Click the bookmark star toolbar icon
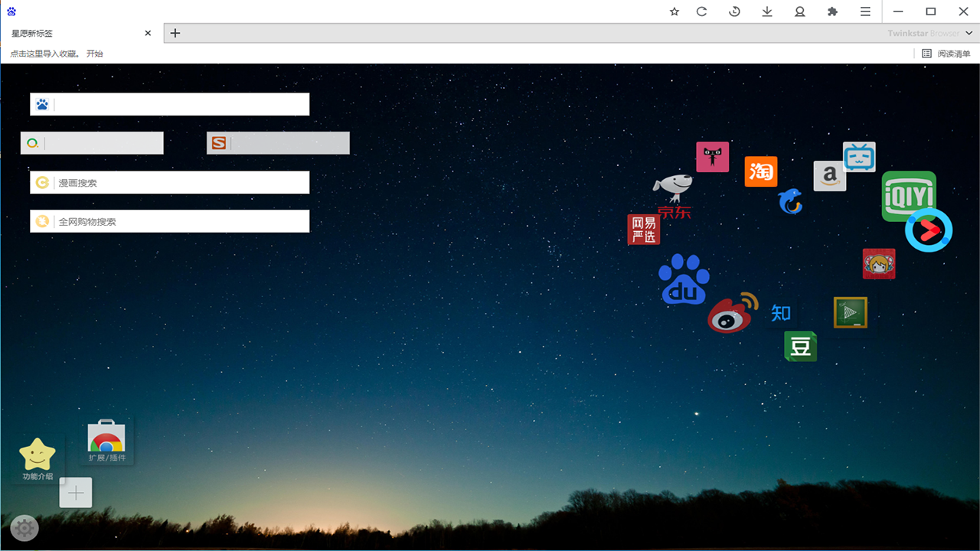Screen dimensions: 980x551 [x=675, y=11]
